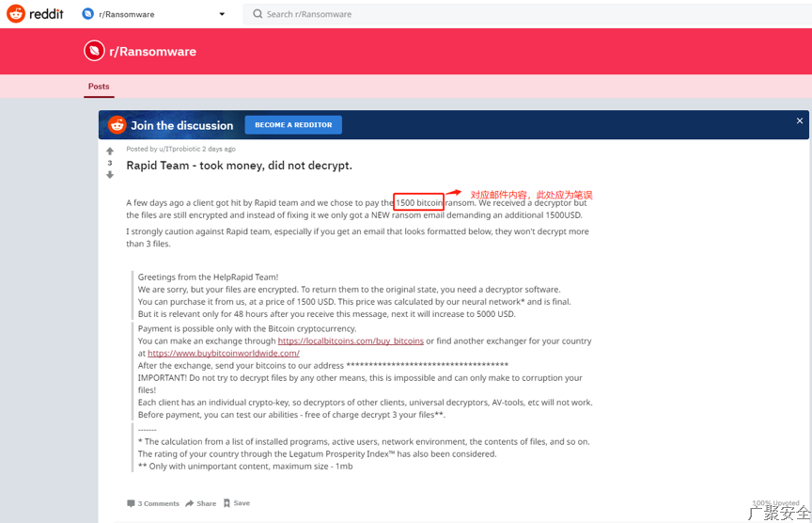Open the localbitcoins.com buy_bitcoins link
Image resolution: width=812 pixels, height=523 pixels.
[x=351, y=341]
